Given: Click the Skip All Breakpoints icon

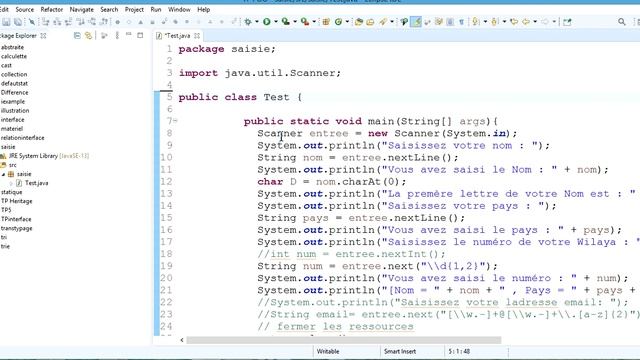Looking at the screenshot, I should coord(31,22).
